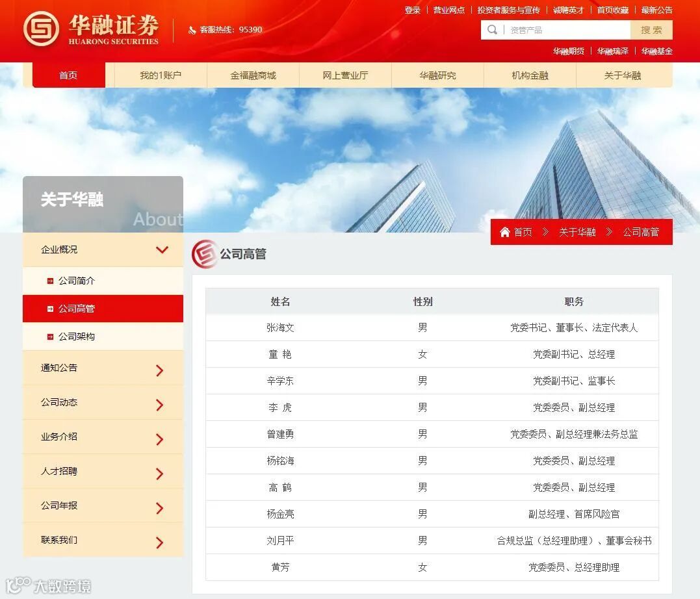Open the 华融研究 navigation tab
The image size is (700, 599).
tap(438, 75)
